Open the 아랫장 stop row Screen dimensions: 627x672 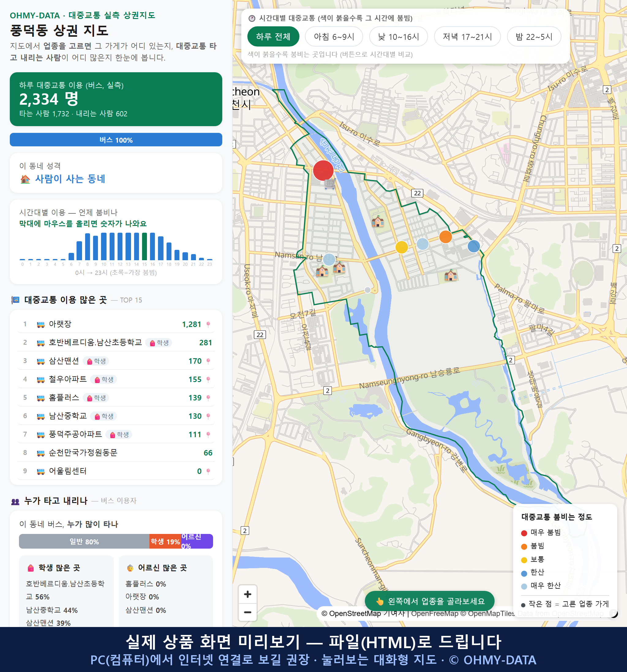(116, 324)
